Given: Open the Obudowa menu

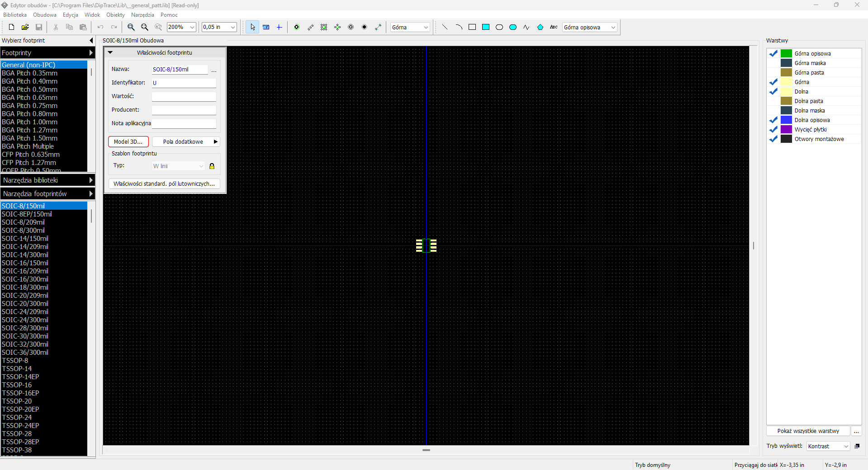Looking at the screenshot, I should (x=45, y=15).
